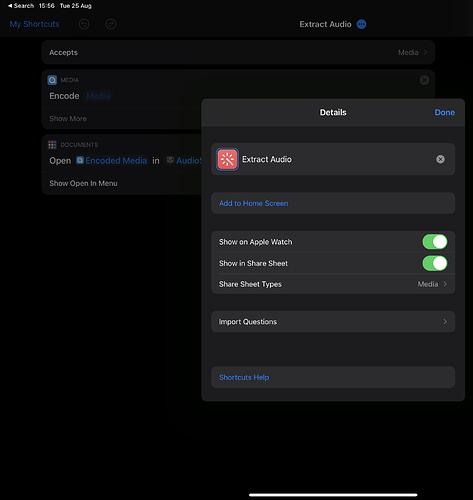Click the Documents grid icon

(x=52, y=145)
